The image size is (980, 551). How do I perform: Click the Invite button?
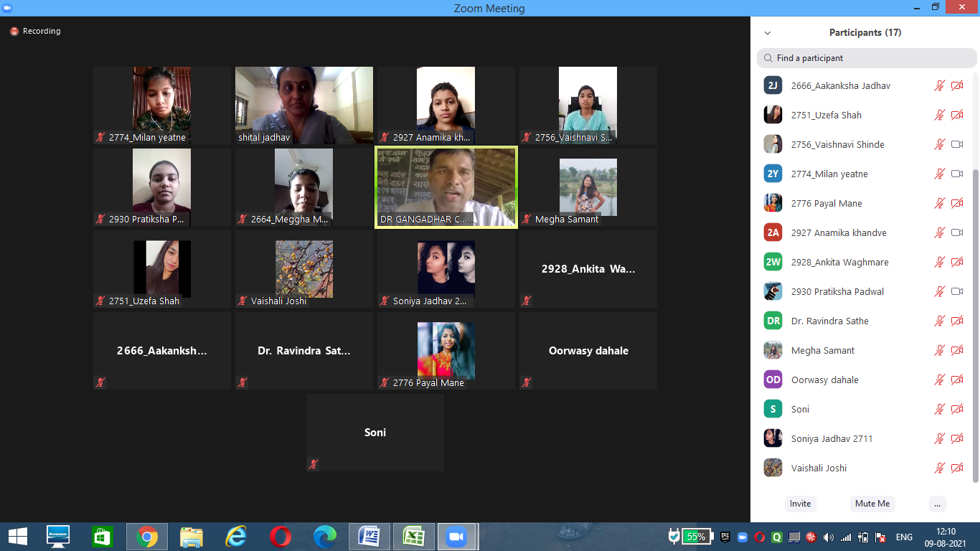pos(800,504)
